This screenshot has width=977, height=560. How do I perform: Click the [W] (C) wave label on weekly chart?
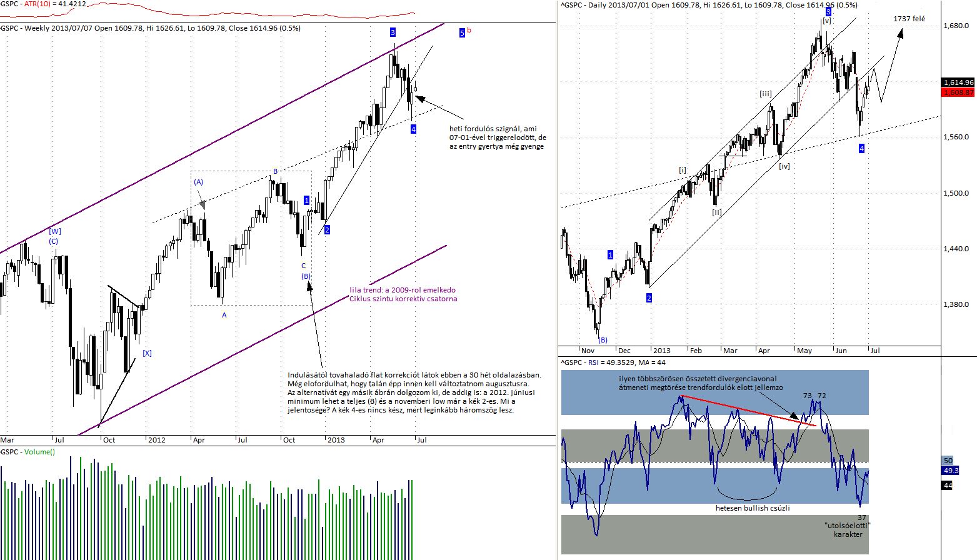pyautogui.click(x=54, y=236)
